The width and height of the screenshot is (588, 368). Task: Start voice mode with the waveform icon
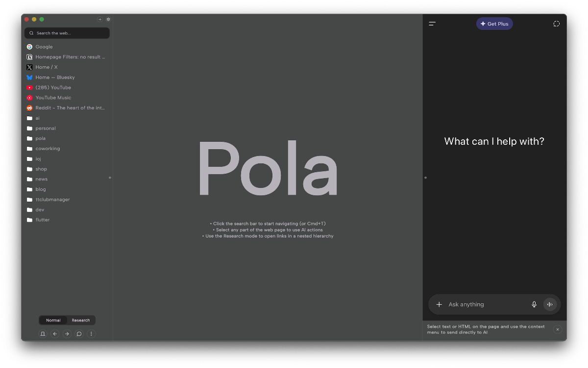pos(550,304)
